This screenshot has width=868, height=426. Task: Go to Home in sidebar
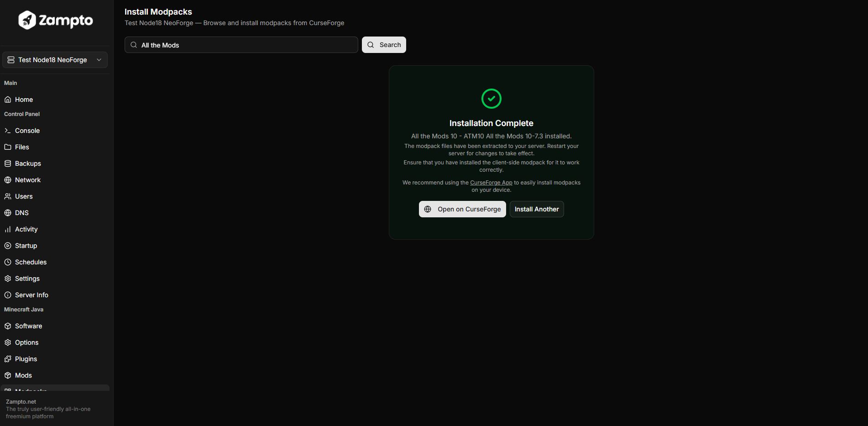coord(55,100)
